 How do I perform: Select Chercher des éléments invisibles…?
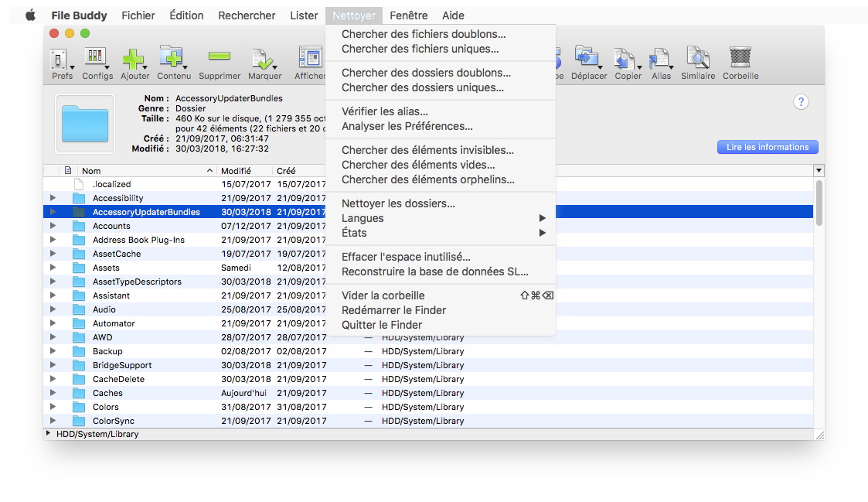441,150
